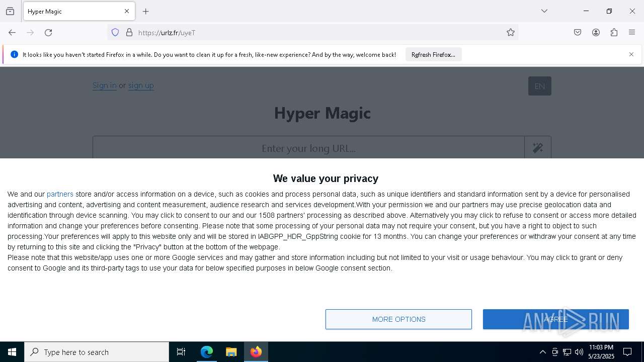Open a new tab with plus button
Image resolution: width=644 pixels, height=362 pixels.
pyautogui.click(x=146, y=11)
